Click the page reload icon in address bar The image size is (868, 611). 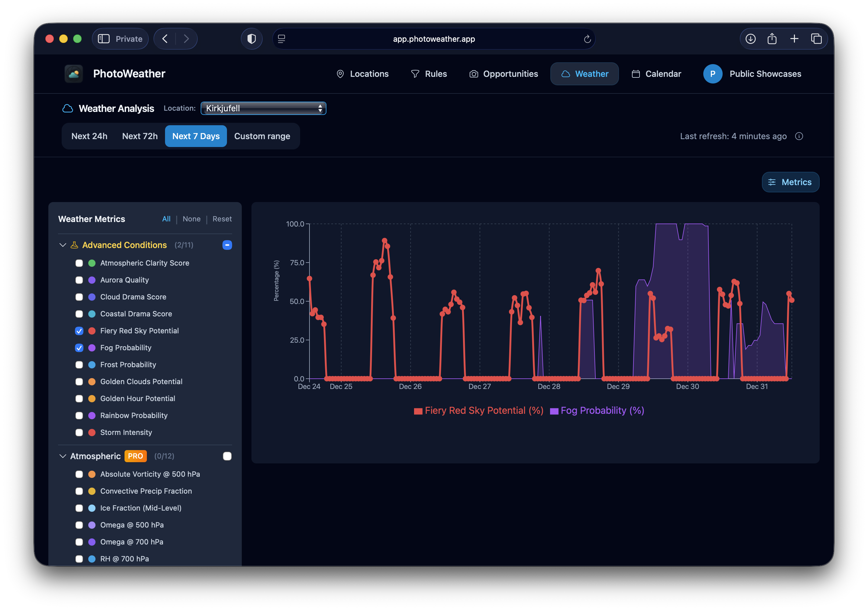point(587,39)
